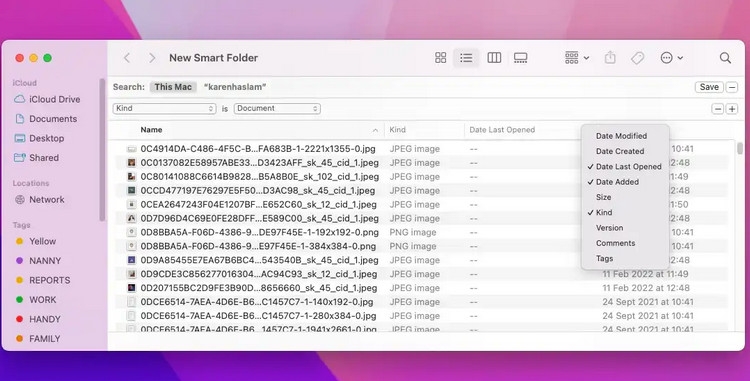The height and width of the screenshot is (381, 750).
Task: Select the HANDY red tag
Action: [x=38, y=319]
